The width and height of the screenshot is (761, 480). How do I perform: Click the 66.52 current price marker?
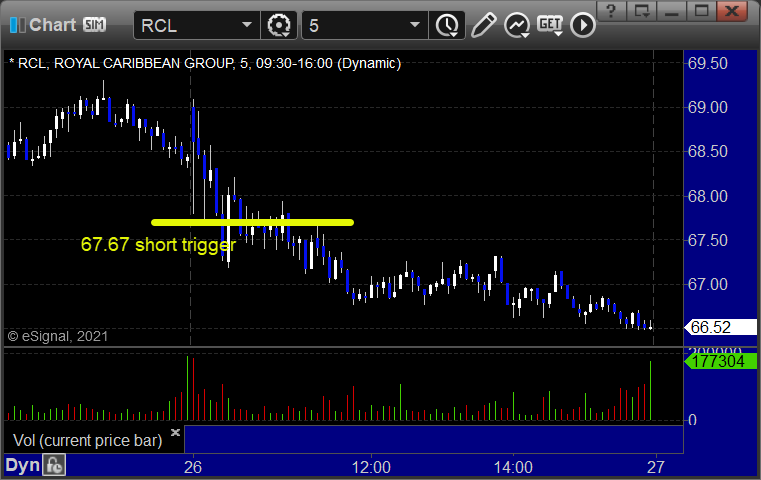pos(720,327)
